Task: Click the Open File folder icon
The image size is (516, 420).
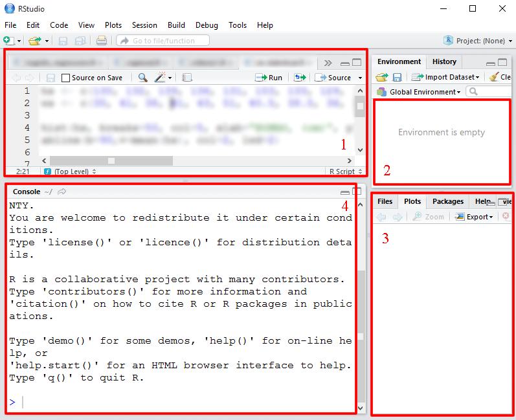Action: coord(35,41)
